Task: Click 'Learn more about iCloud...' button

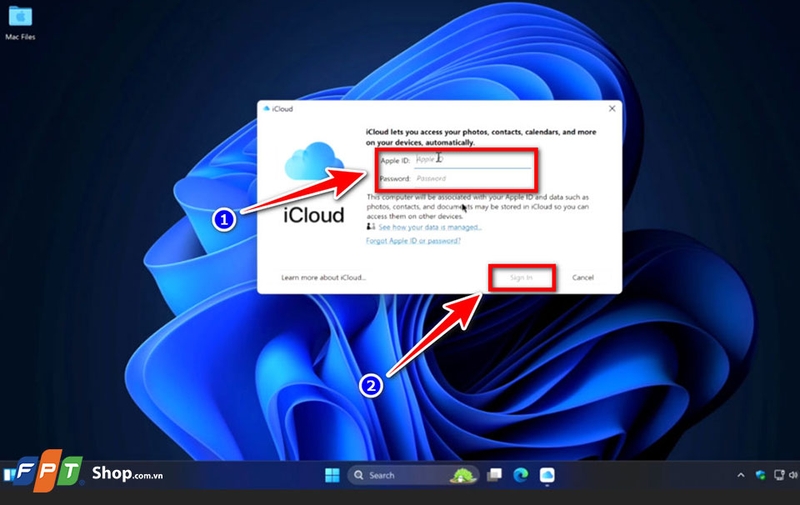Action: click(x=323, y=277)
